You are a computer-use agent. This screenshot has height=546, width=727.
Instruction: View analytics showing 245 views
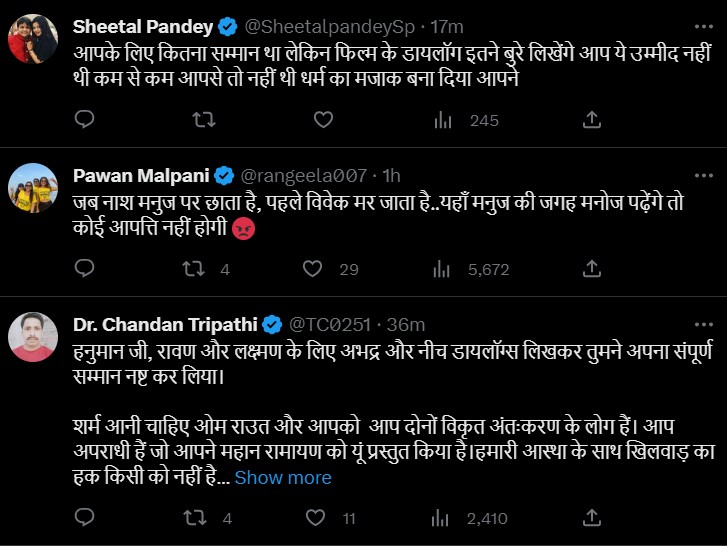tap(465, 120)
